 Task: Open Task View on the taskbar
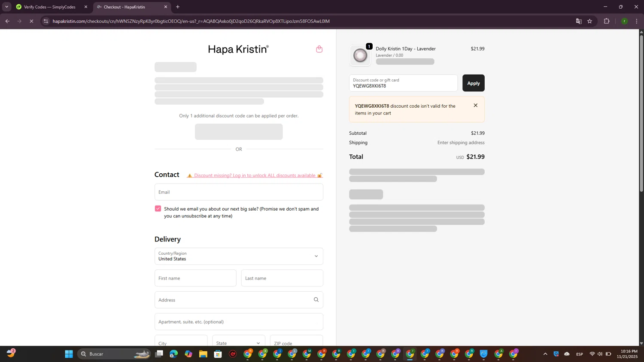[159, 354]
